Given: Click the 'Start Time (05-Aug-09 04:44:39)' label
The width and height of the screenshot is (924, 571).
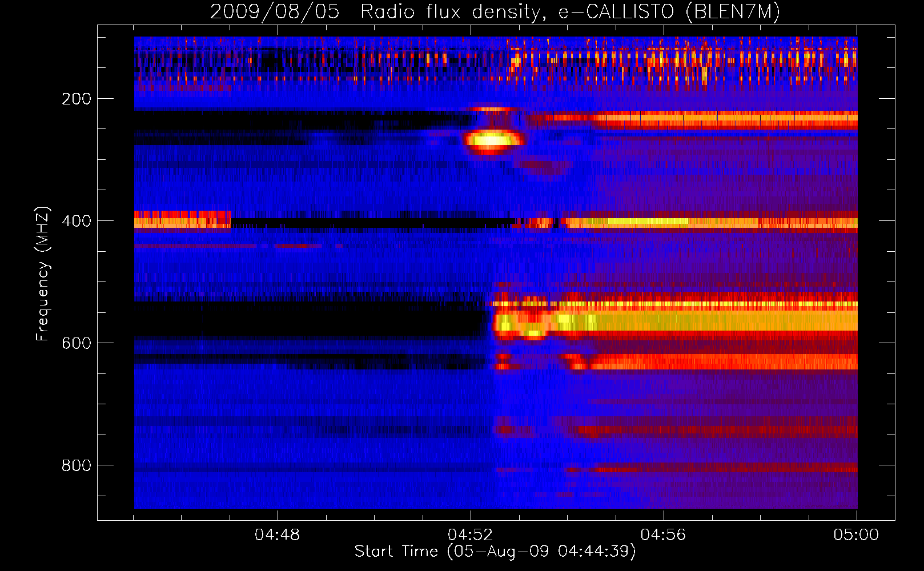Looking at the screenshot, I should 495,552.
